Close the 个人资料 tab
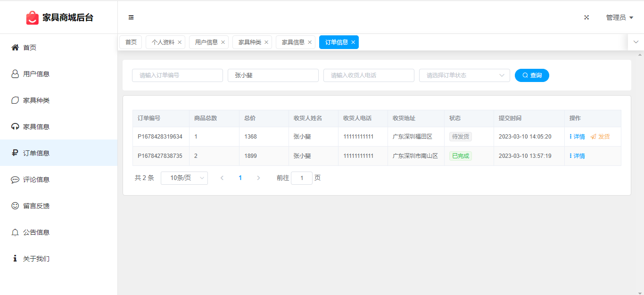The image size is (644, 295). click(x=180, y=42)
